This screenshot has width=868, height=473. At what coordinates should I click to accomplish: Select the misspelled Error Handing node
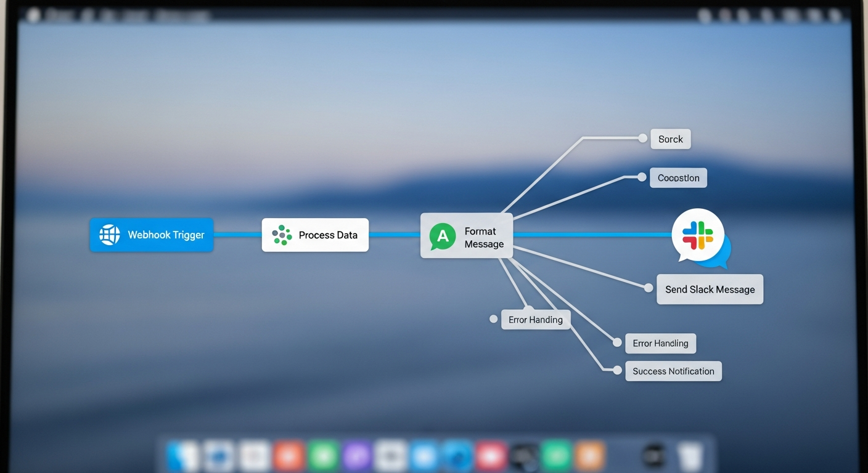[535, 320]
